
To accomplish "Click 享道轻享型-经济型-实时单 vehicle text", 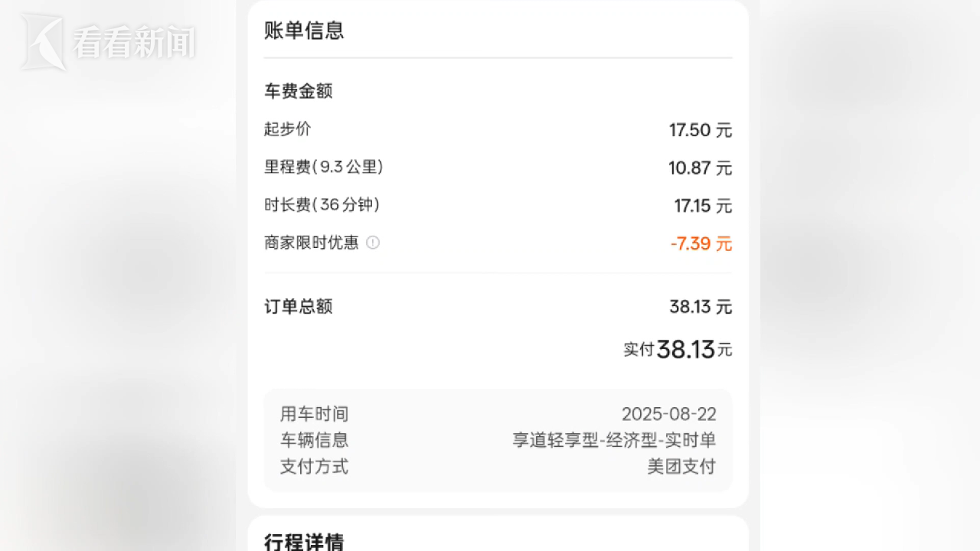I will click(614, 440).
